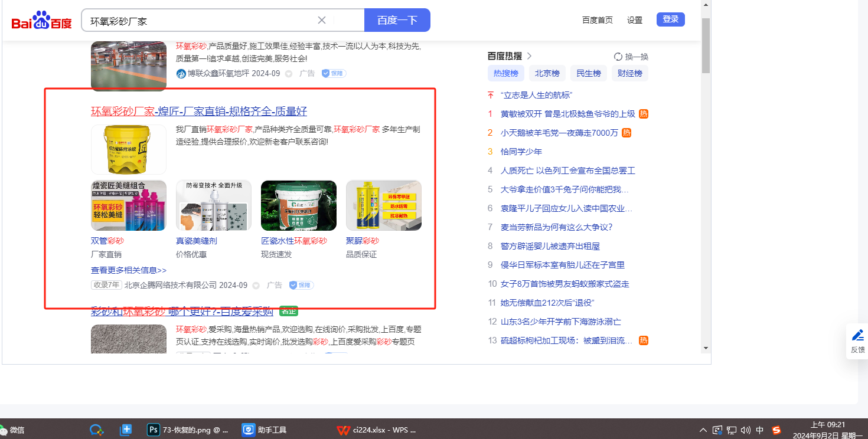Click the Baidu logo
868x439 pixels.
point(41,21)
